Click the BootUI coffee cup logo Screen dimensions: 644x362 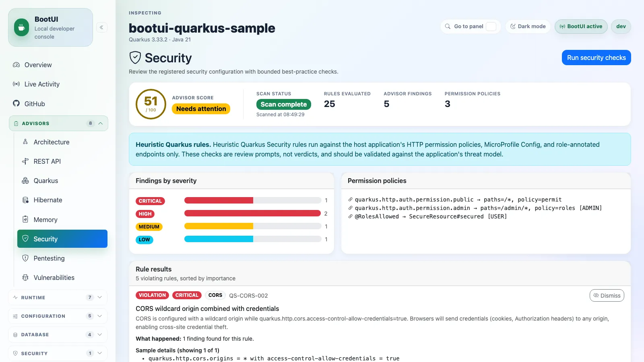pos(22,27)
